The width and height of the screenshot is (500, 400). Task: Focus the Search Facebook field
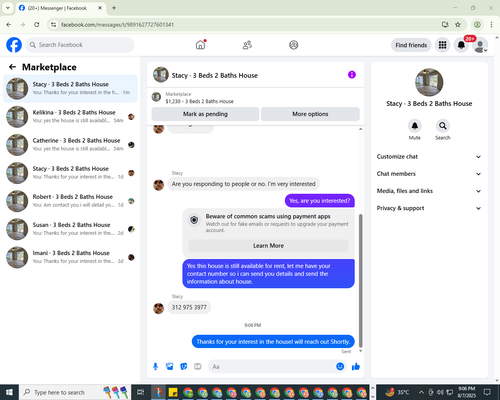tap(80, 45)
